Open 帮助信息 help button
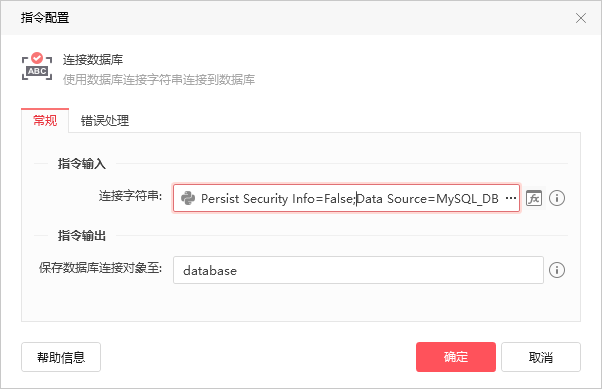602x389 pixels. click(61, 357)
